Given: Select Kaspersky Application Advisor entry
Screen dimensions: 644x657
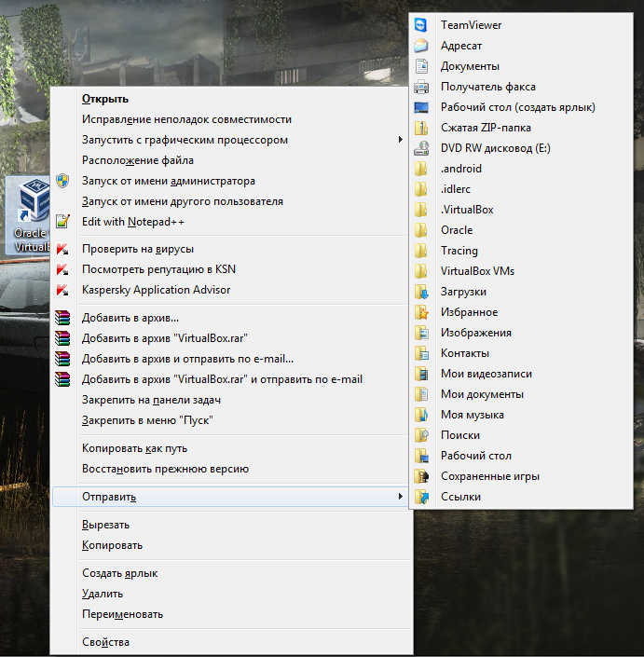Looking at the screenshot, I should (156, 290).
